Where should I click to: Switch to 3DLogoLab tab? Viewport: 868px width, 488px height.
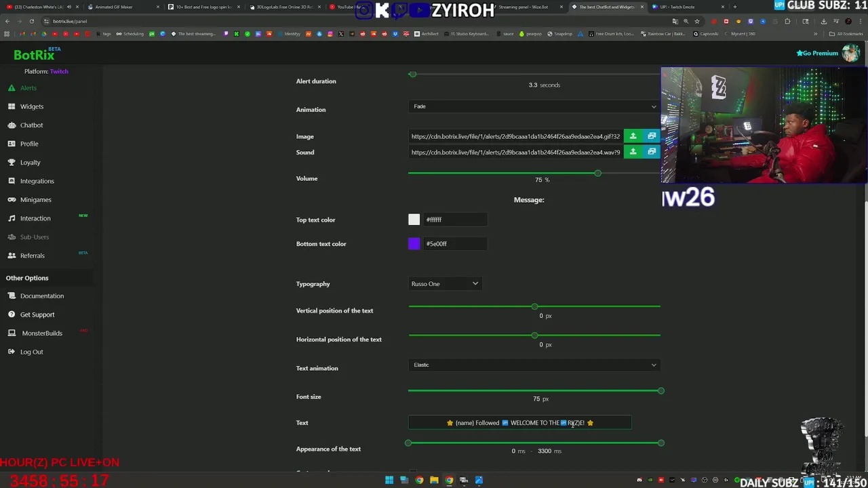283,7
